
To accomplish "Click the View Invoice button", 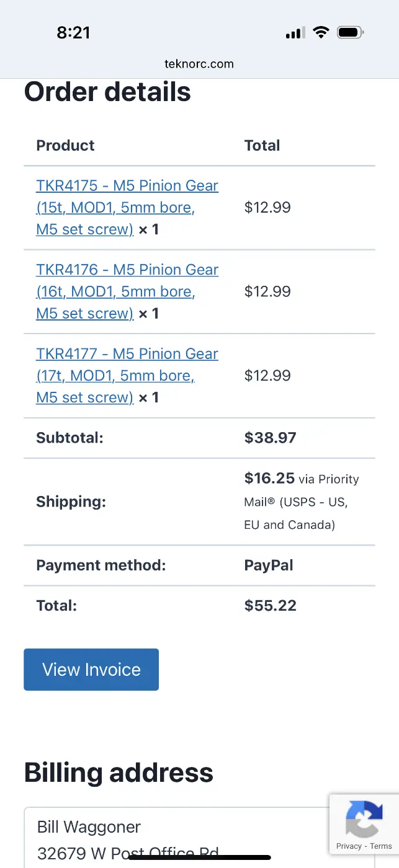I will pos(91,670).
